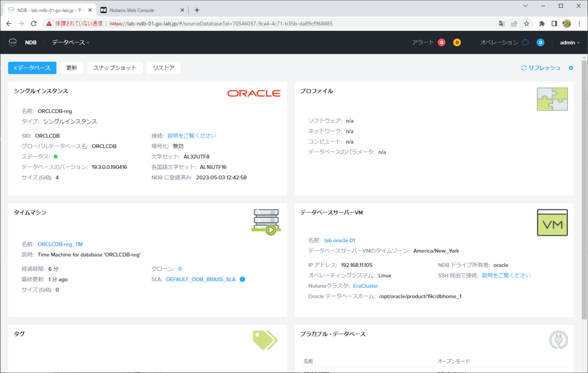
Task: Click the yellow alerts counter badge
Action: (x=457, y=43)
